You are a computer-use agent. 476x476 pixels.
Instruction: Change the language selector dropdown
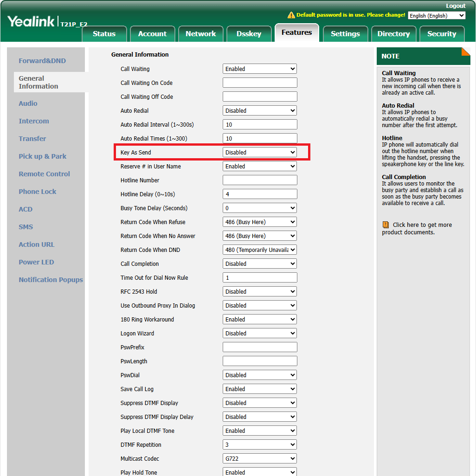[436, 16]
